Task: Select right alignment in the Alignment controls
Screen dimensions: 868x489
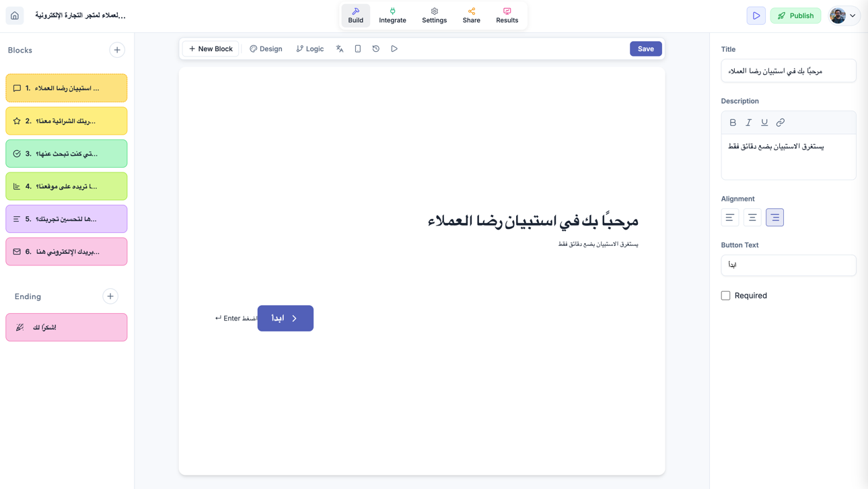Action: (x=774, y=217)
